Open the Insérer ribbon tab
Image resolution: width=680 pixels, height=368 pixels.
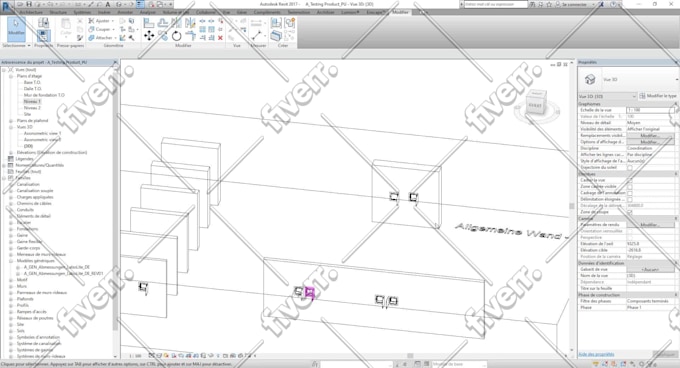click(104, 12)
